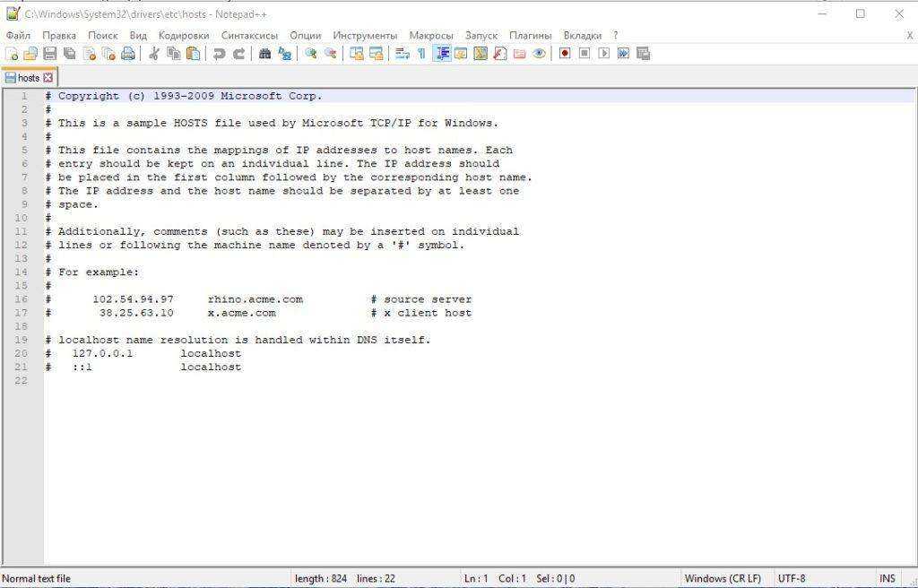Toggle show all characters pilcrow icon

(421, 54)
